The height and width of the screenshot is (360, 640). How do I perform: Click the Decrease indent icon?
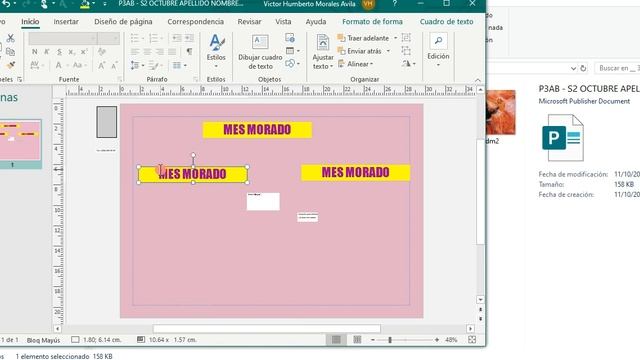click(177, 38)
